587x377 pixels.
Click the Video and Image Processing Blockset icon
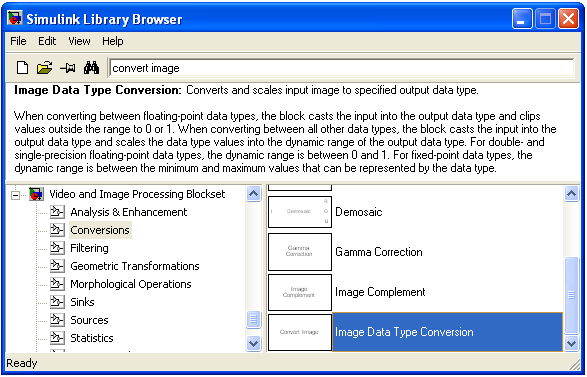tap(36, 194)
